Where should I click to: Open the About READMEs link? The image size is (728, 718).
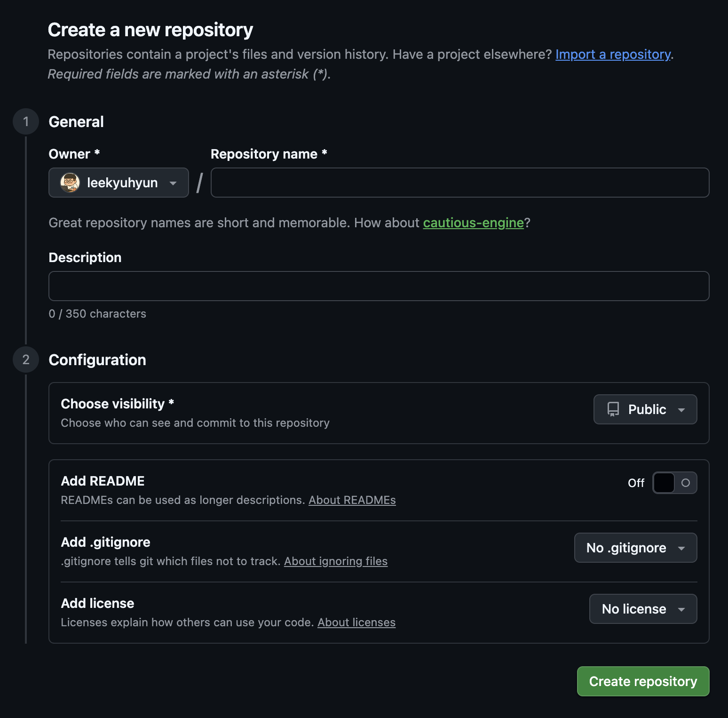(352, 500)
